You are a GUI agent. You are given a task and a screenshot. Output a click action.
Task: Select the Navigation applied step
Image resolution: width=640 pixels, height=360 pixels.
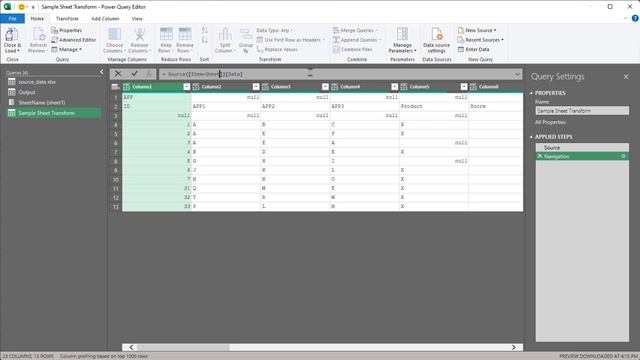[x=582, y=156]
